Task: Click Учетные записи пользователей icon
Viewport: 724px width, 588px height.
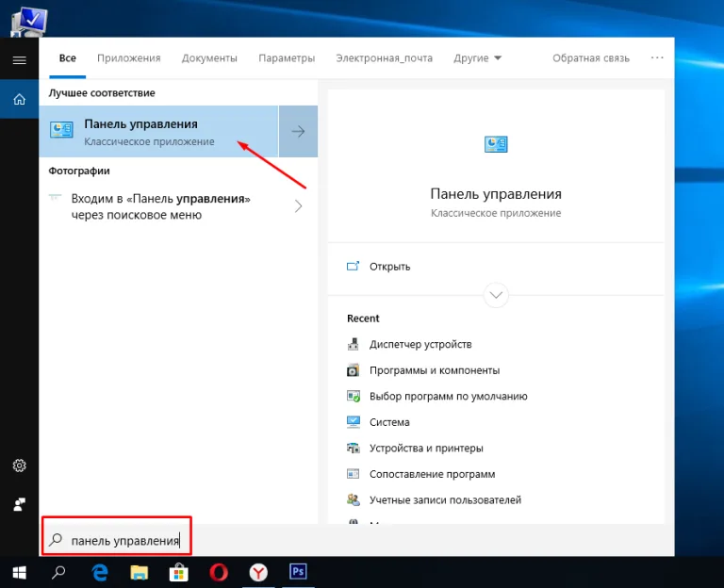Action: (x=354, y=499)
